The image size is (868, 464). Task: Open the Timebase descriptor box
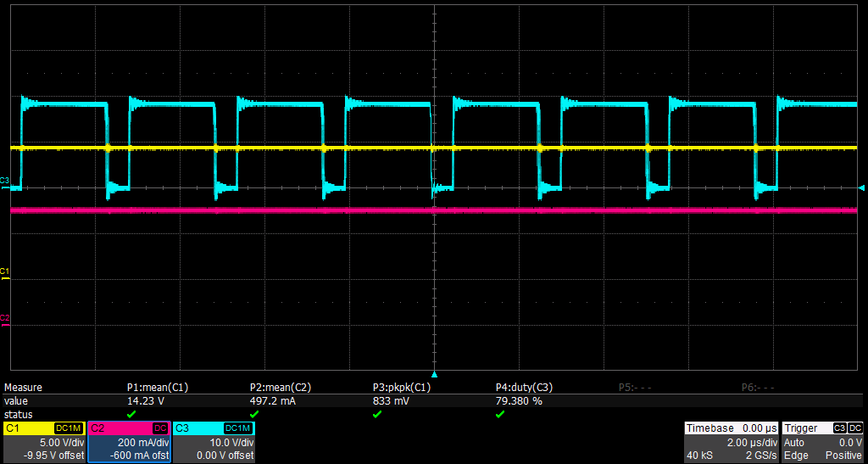pyautogui.click(x=732, y=442)
